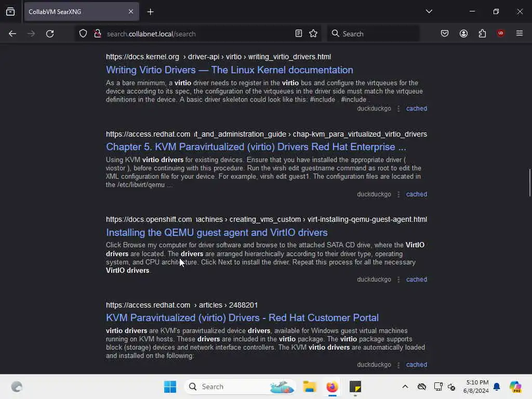The image size is (532, 399).
Task: Open cached link for Customer Portal result
Action: [417, 365]
